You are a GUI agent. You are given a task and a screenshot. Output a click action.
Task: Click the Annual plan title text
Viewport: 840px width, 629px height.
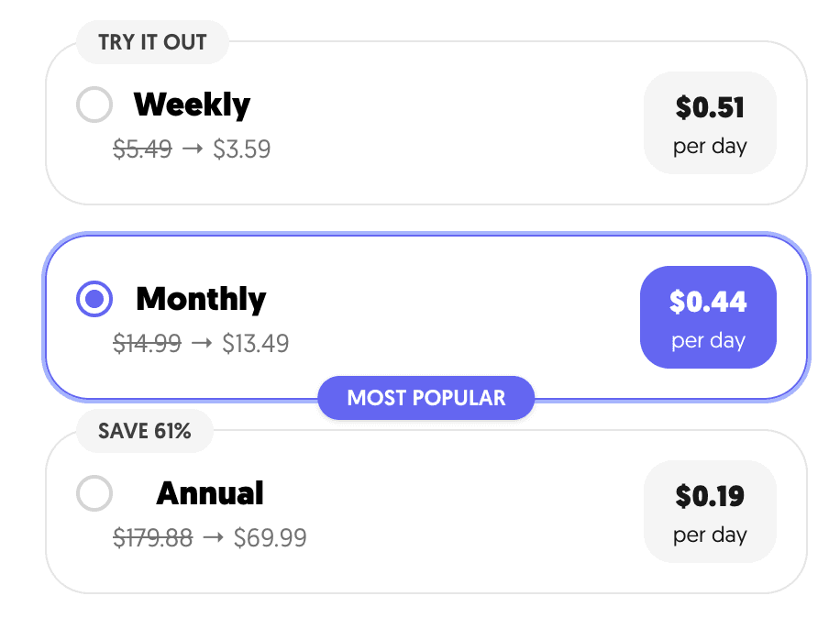(210, 493)
